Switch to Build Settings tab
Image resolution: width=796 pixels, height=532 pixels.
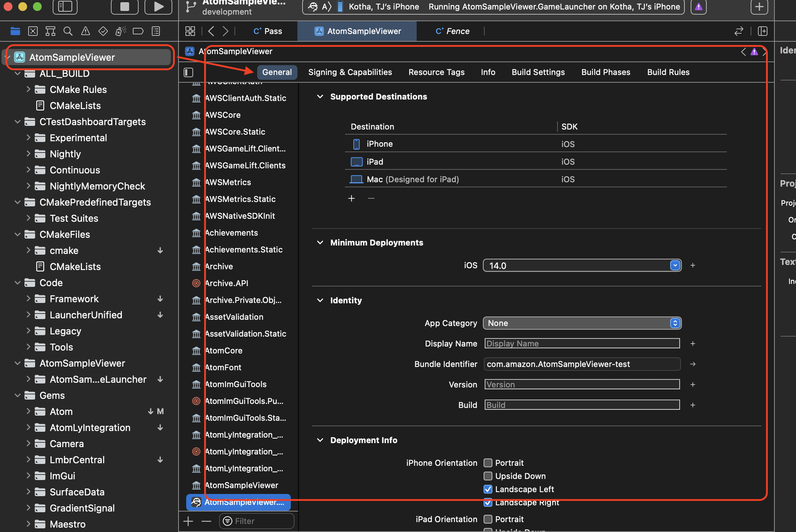[538, 72]
